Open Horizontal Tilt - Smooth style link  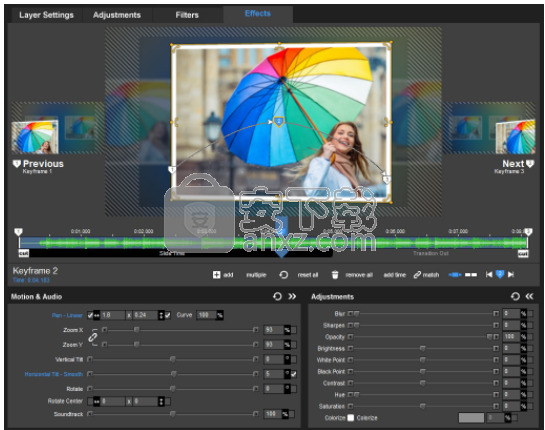[54, 374]
